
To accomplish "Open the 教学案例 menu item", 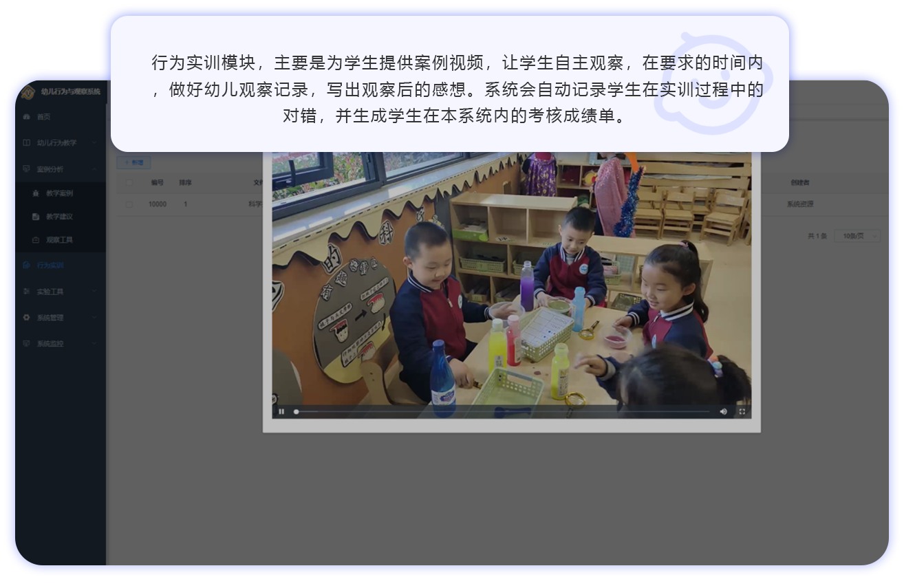I will (x=59, y=193).
